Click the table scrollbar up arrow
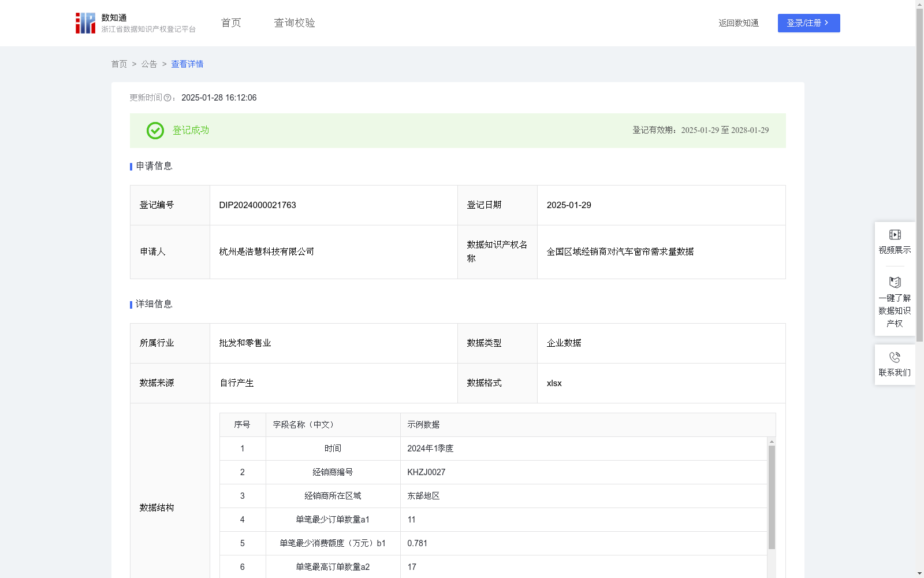Image resolution: width=924 pixels, height=578 pixels. point(772,442)
